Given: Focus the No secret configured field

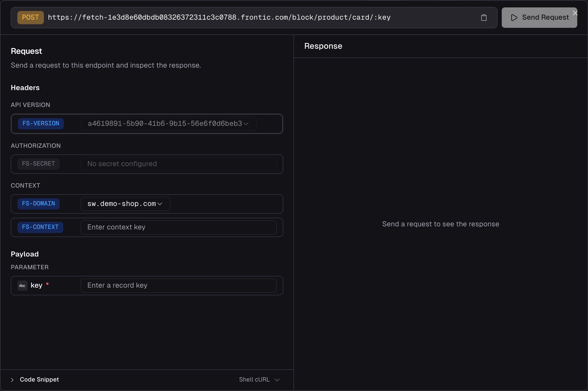Looking at the screenshot, I should click(179, 164).
